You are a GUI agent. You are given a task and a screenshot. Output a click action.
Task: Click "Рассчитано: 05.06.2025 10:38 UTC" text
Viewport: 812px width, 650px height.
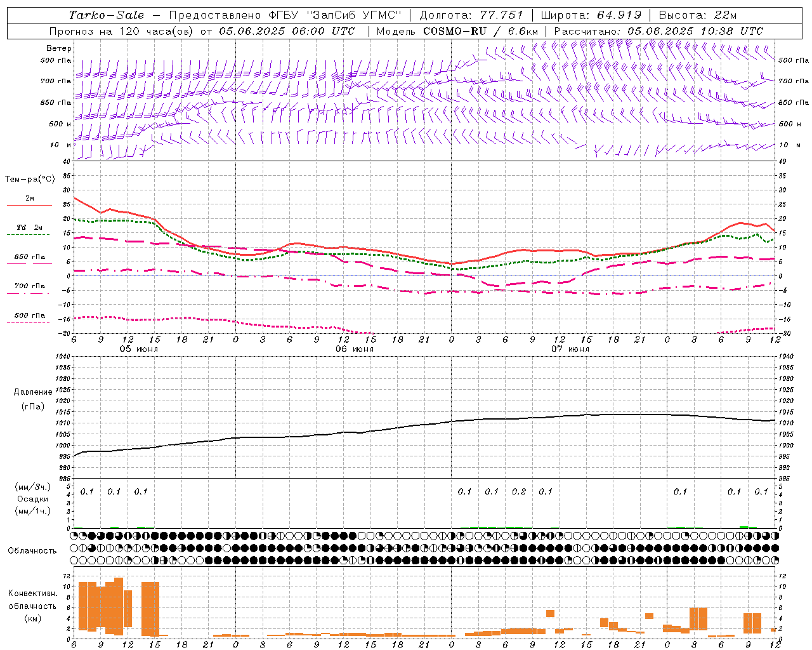tap(658, 31)
